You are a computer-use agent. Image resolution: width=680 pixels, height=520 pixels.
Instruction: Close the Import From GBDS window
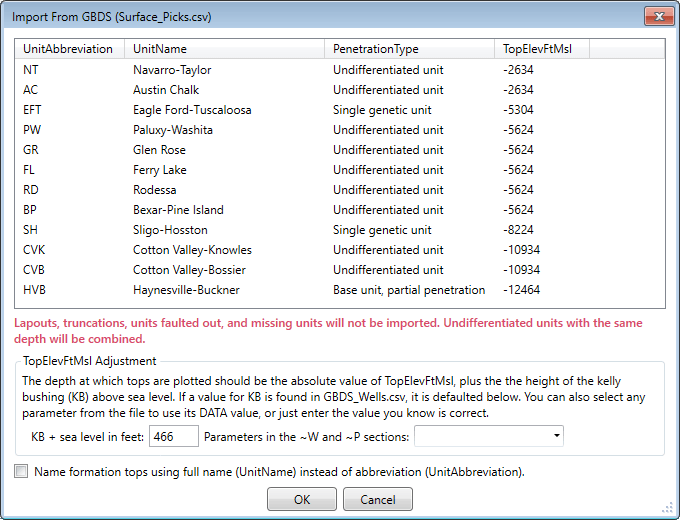coord(659,16)
